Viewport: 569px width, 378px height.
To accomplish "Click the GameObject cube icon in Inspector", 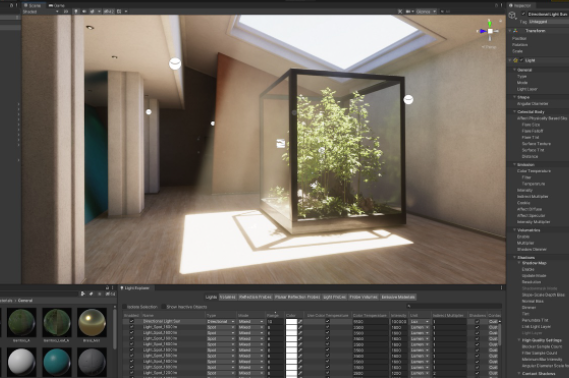I will (512, 15).
